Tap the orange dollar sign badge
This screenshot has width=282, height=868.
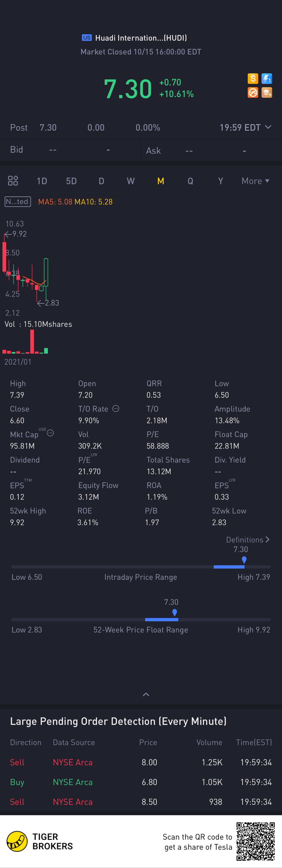point(253,78)
